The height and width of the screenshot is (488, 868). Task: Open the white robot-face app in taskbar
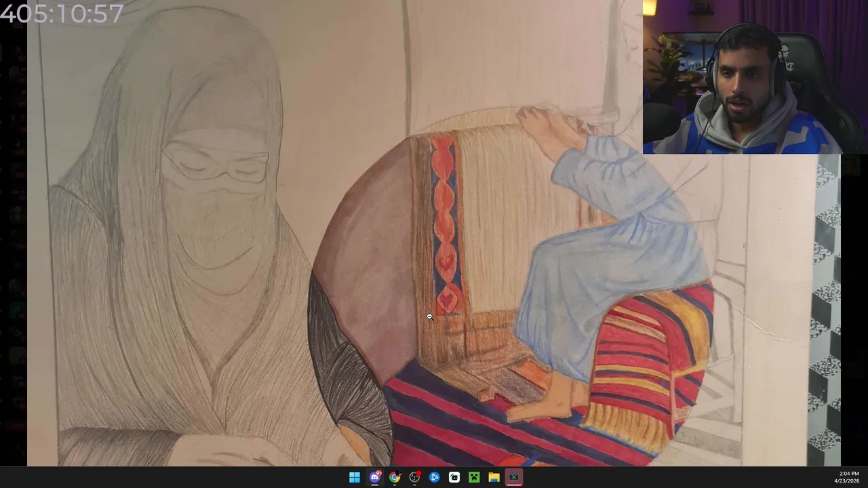point(454,477)
